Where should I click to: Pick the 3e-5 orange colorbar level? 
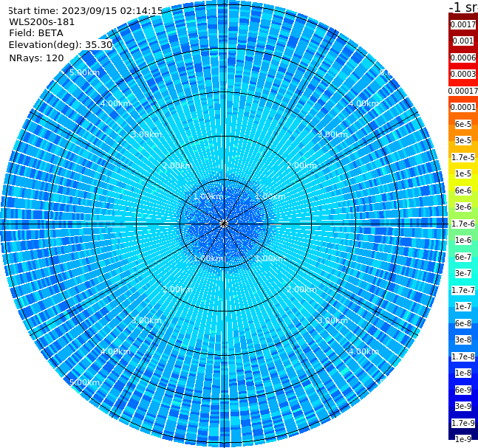click(x=463, y=141)
